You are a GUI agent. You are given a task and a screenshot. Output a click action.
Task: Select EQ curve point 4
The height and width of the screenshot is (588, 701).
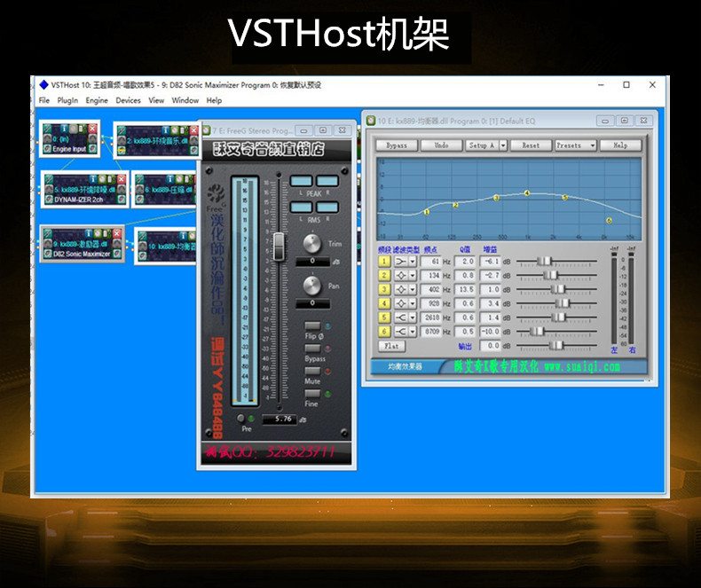[527, 193]
